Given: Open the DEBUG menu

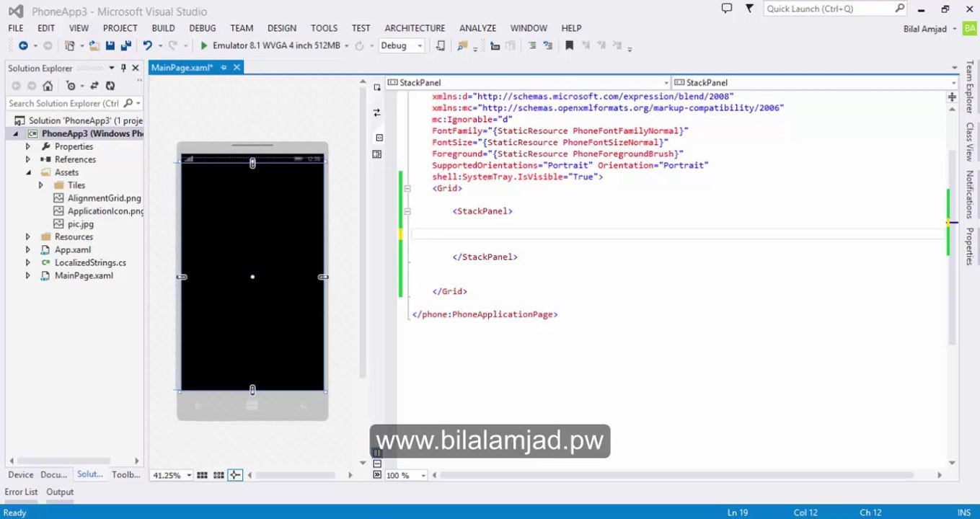Looking at the screenshot, I should point(202,28).
